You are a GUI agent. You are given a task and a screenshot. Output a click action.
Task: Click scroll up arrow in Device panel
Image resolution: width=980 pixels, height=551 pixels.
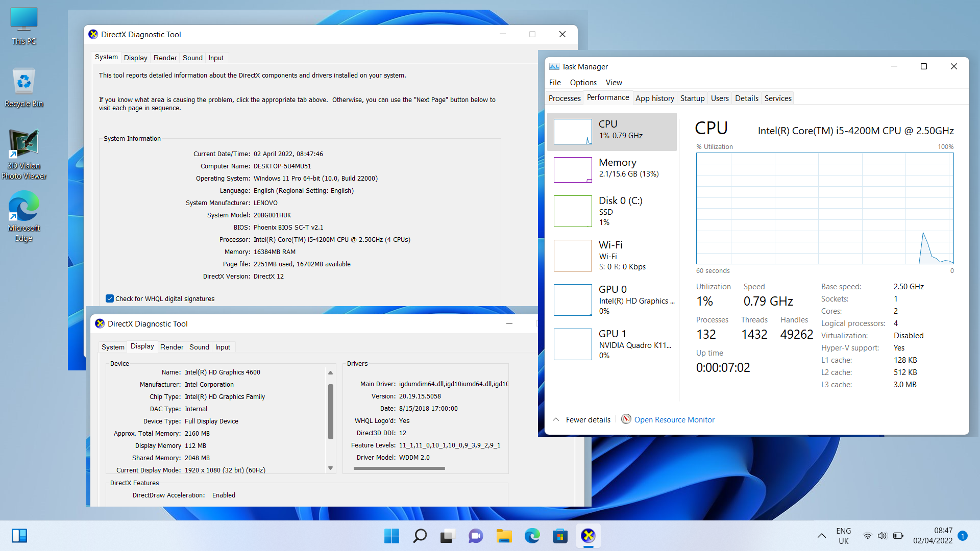330,373
